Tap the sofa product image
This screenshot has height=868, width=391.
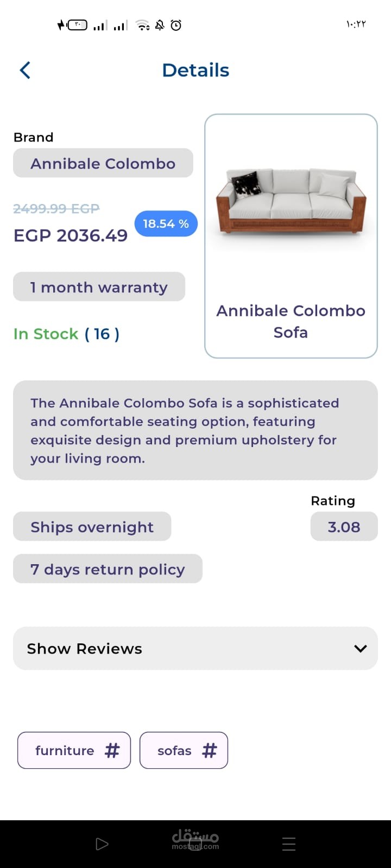pyautogui.click(x=291, y=200)
